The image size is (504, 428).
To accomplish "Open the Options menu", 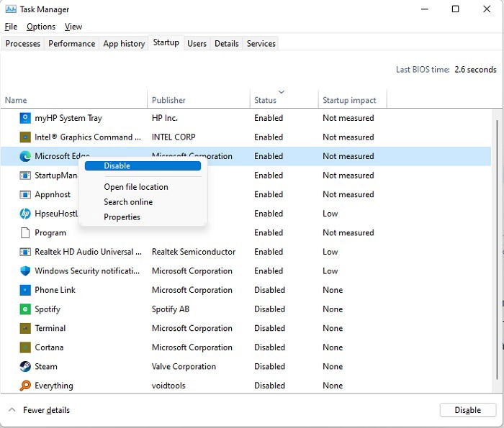I will tap(41, 27).
